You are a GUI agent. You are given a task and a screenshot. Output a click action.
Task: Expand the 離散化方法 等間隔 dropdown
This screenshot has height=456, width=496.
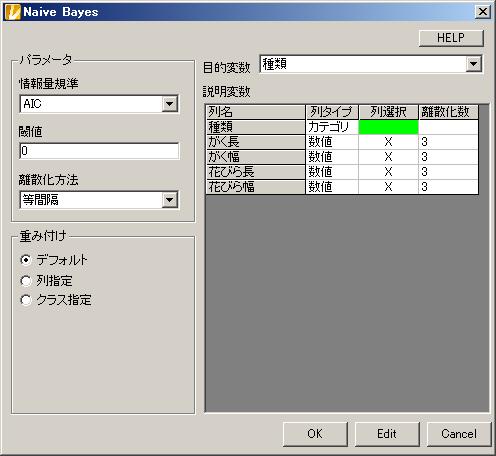pos(170,200)
